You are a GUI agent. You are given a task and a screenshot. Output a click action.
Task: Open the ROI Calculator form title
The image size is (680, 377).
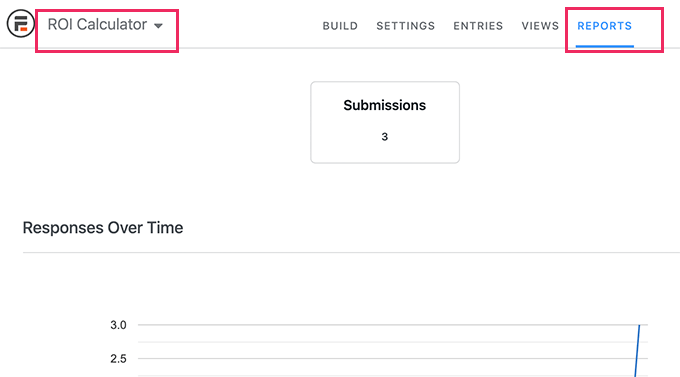97,25
